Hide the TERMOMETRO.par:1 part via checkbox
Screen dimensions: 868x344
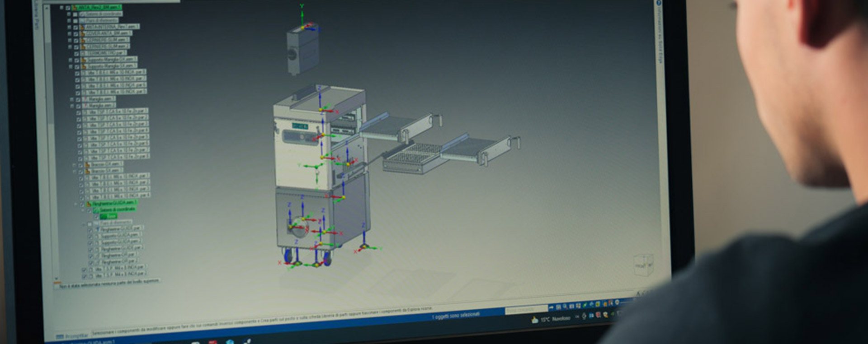click(76, 53)
